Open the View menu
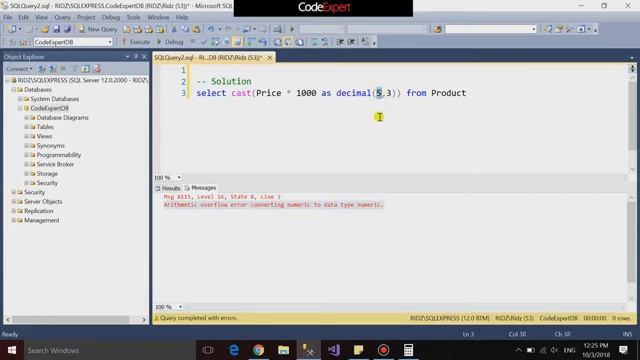Image resolution: width=640 pixels, height=360 pixels. point(41,18)
